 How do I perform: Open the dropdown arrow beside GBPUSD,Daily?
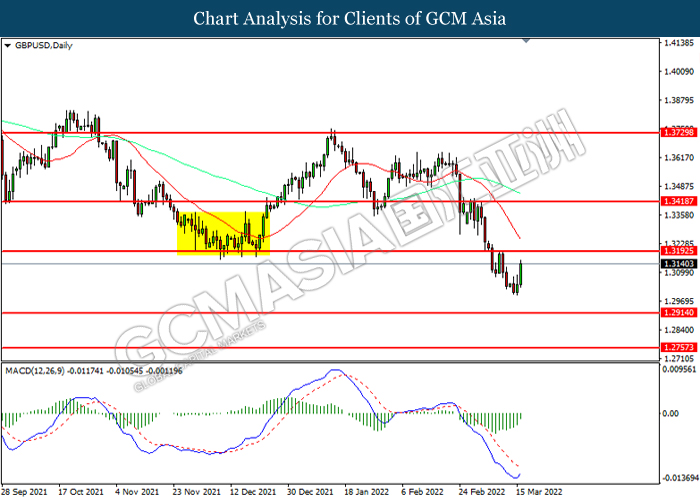coord(7,46)
